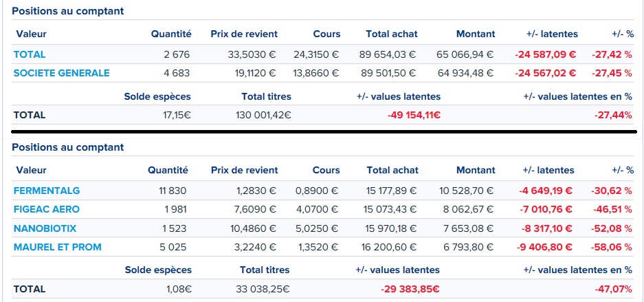
Task: Open the MAUREL ET PROM stock link
Action: (x=58, y=247)
